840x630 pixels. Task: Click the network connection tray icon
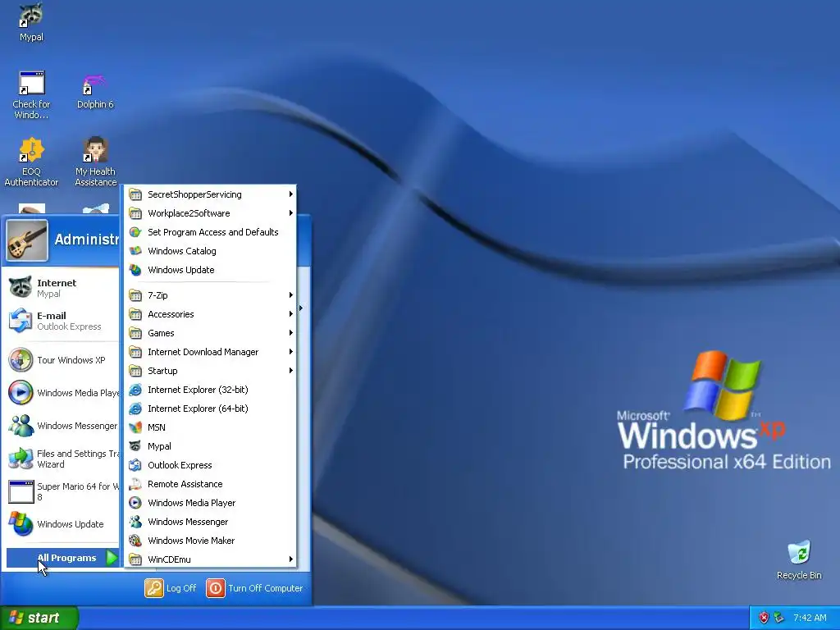click(x=778, y=618)
